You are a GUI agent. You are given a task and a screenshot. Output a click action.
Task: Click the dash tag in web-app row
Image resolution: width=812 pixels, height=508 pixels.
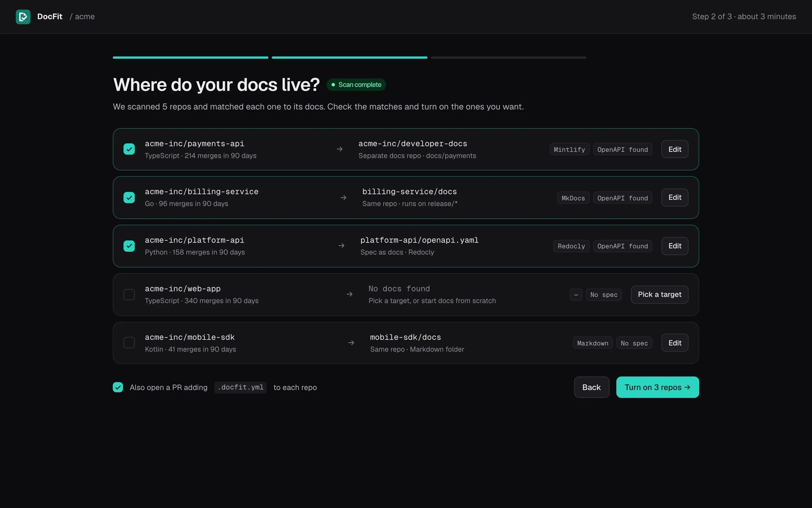click(576, 295)
